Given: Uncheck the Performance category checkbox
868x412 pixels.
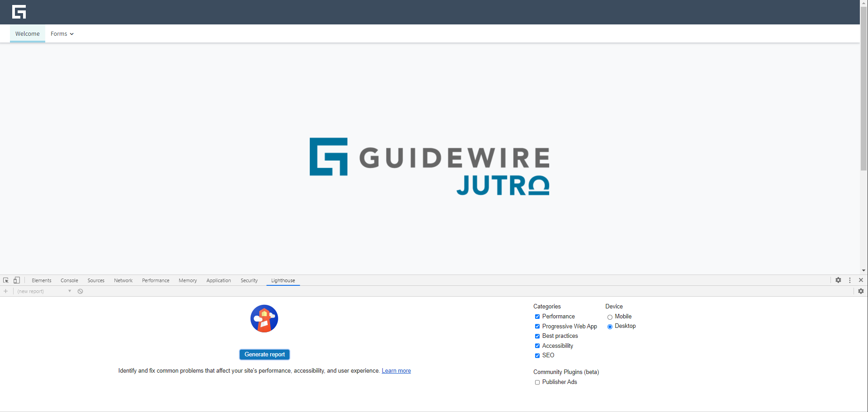Looking at the screenshot, I should point(537,317).
